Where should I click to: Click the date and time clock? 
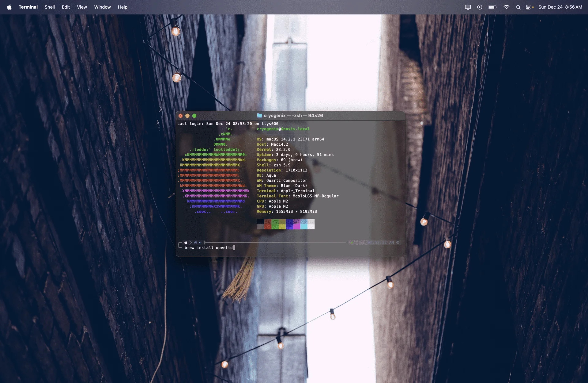560,7
